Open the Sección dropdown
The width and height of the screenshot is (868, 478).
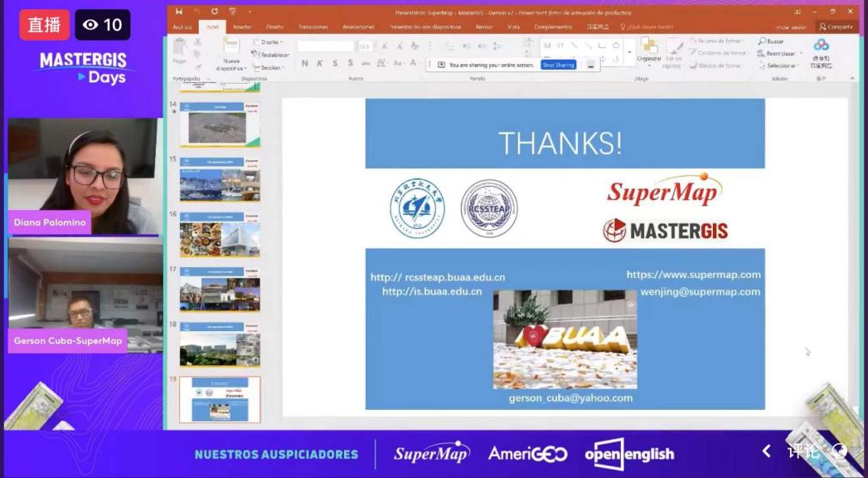272,68
